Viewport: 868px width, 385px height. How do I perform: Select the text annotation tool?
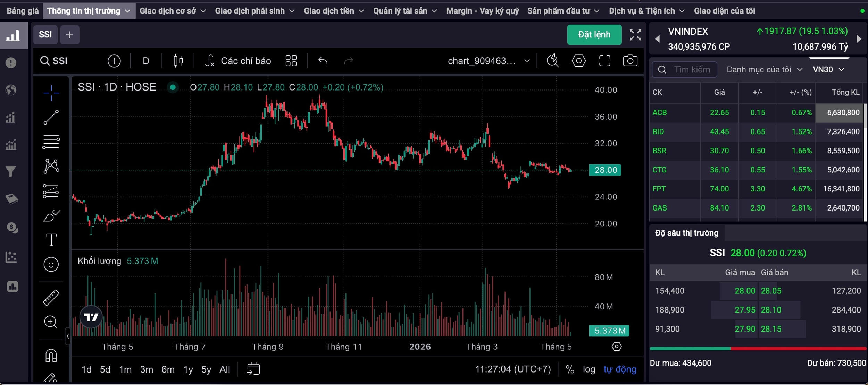coord(51,240)
